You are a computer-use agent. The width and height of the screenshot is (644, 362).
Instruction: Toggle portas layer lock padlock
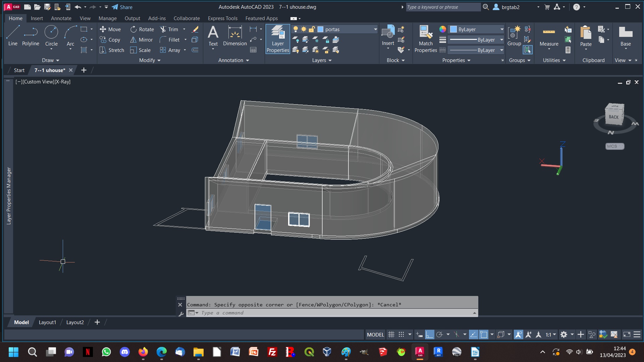click(312, 29)
